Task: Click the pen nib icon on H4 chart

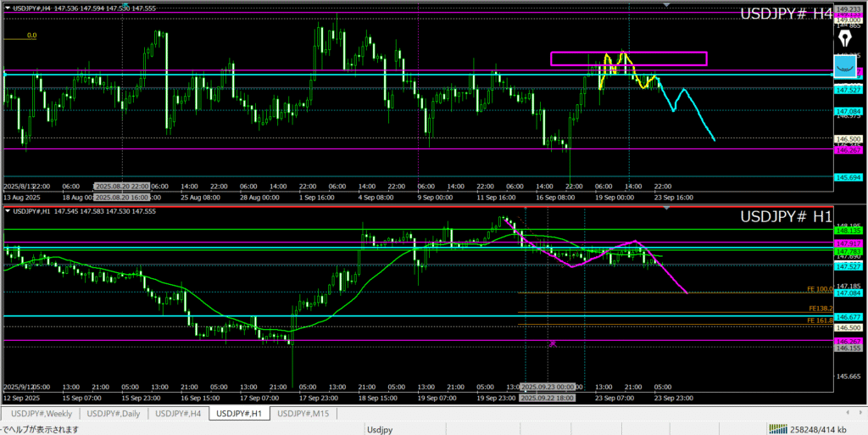Action: (845, 39)
